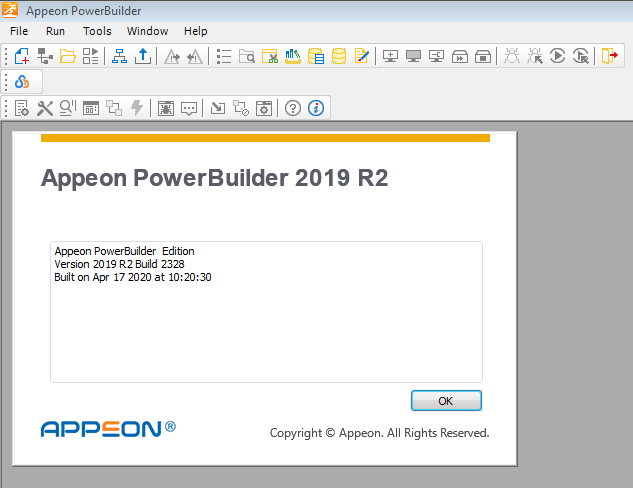Viewport: 633px width, 488px height.
Task: Click the Run/Preview object icon
Action: [x=90, y=56]
